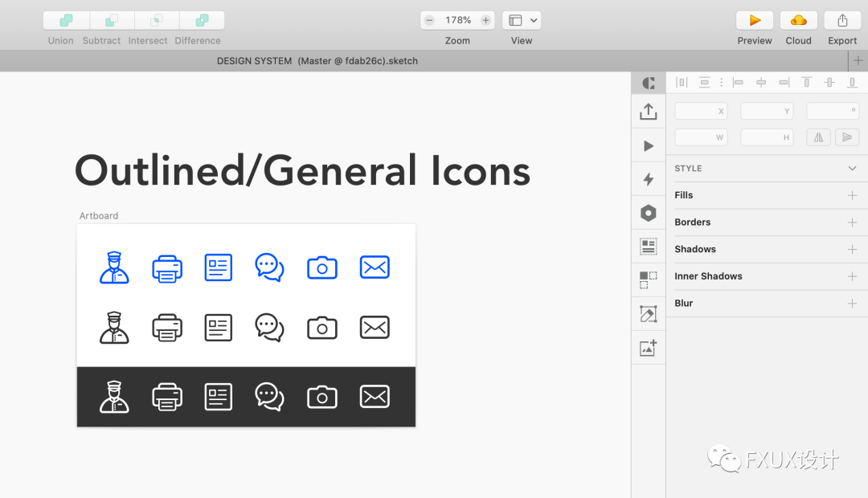Click the lightning bolt plugin icon
The height and width of the screenshot is (498, 868).
649,179
